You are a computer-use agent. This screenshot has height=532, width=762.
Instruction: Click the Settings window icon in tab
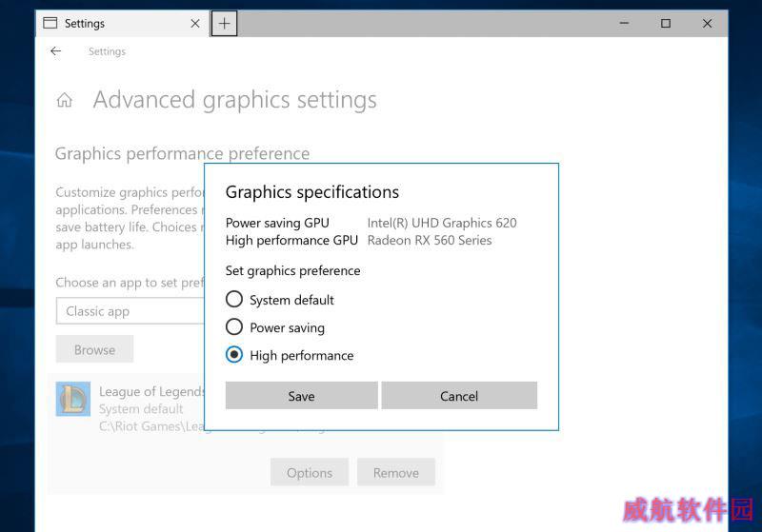pos(50,23)
